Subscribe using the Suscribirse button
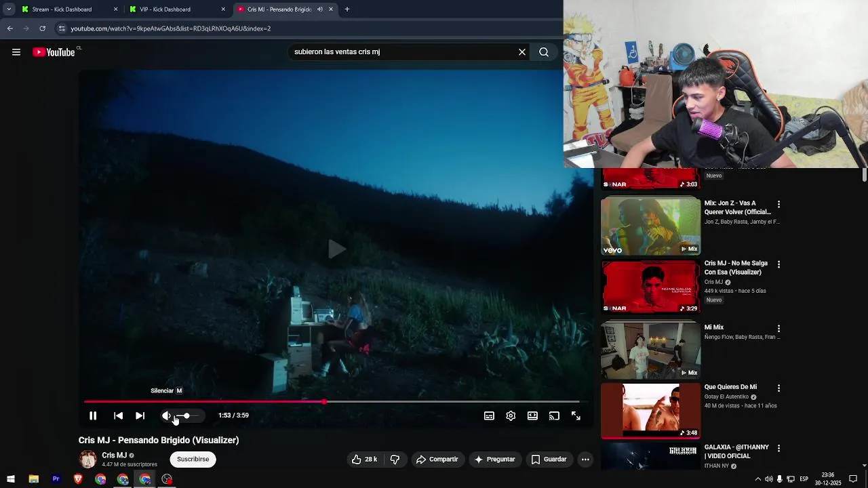868x488 pixels. tap(193, 460)
